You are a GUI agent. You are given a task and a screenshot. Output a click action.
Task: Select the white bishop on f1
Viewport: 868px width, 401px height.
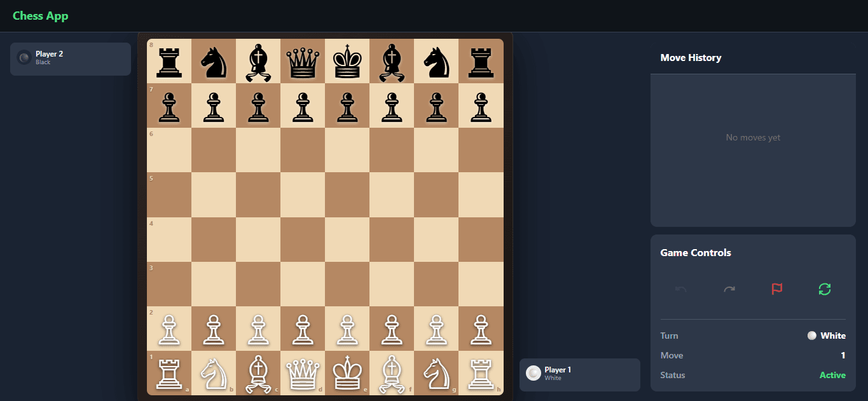pos(391,373)
